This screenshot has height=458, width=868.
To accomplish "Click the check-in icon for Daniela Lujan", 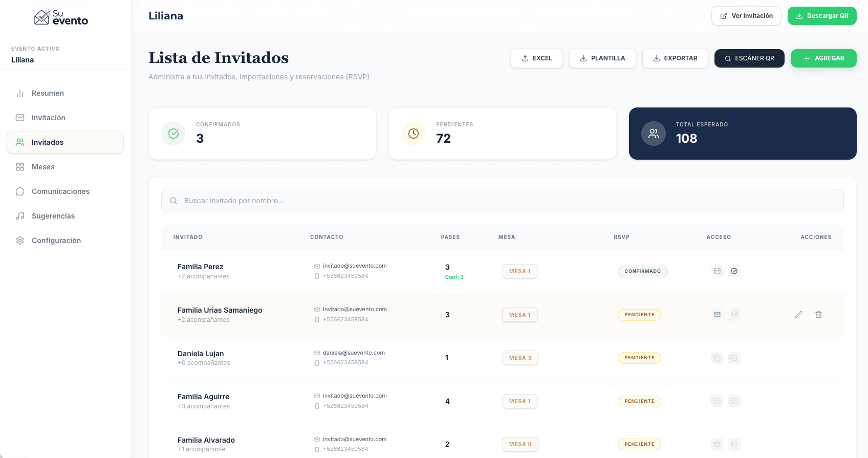I will [734, 358].
